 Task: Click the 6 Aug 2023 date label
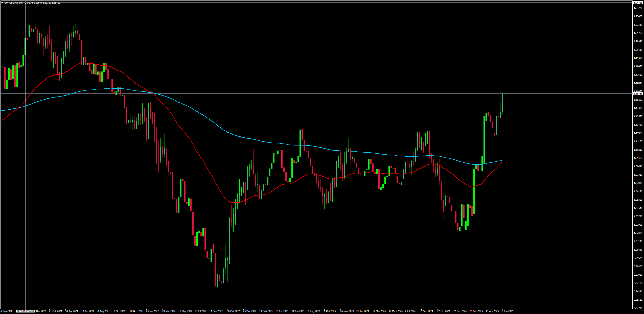314,311
